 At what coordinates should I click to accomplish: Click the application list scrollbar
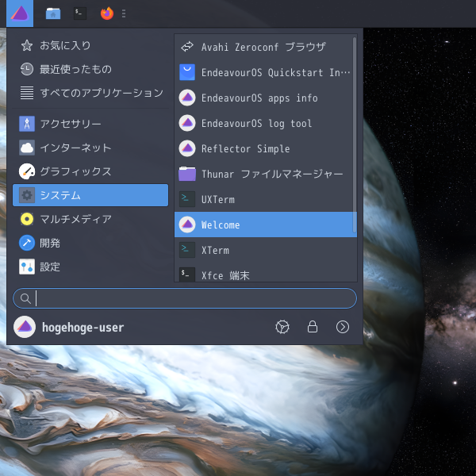355,135
